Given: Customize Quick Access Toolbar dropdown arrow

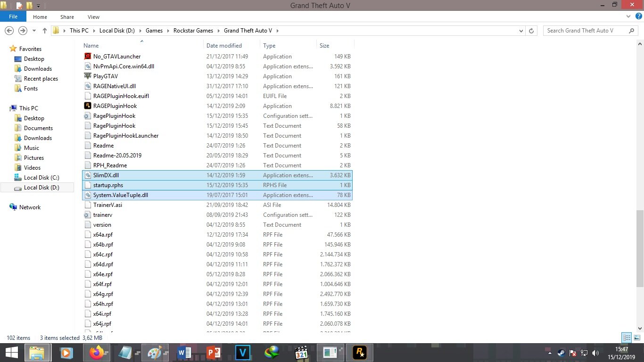Looking at the screenshot, I should (38, 6).
